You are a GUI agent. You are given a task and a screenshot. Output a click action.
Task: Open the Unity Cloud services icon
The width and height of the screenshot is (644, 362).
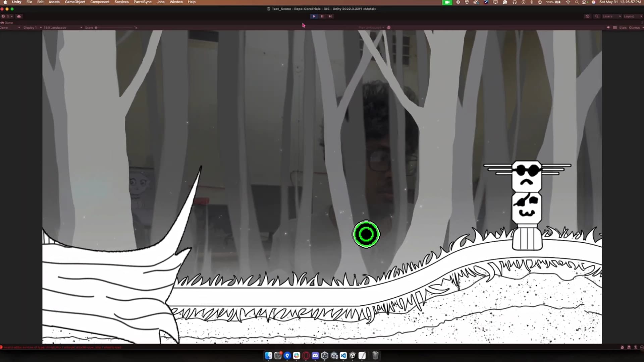(x=19, y=16)
